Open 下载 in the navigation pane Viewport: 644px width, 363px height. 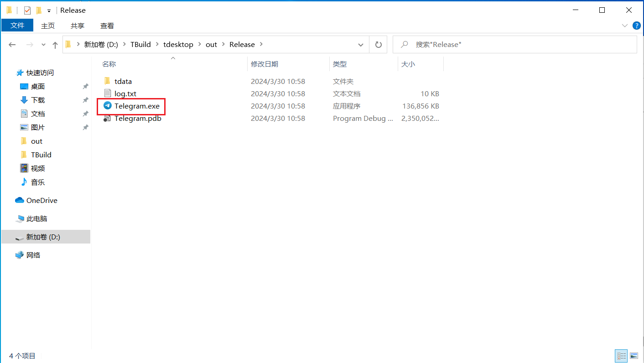coord(38,100)
